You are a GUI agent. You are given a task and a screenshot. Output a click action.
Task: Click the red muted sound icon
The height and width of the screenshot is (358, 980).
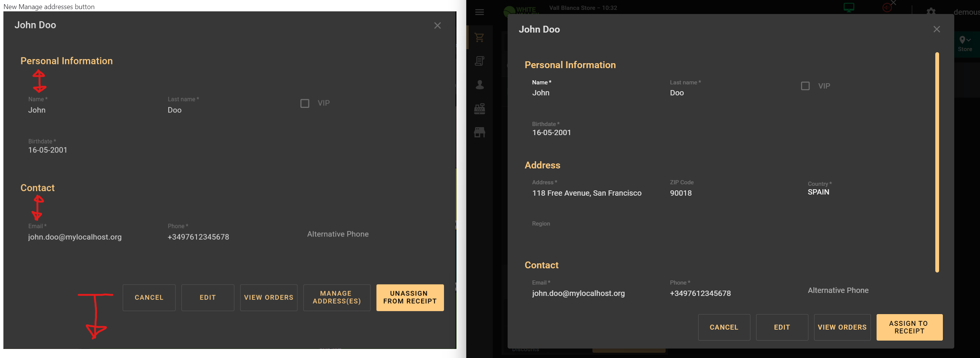point(887,8)
